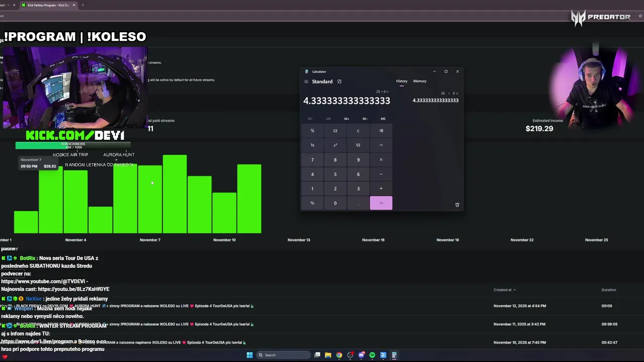Clear all Calculator history with trash icon
Viewport: 644px width, 362px height.
(x=457, y=205)
